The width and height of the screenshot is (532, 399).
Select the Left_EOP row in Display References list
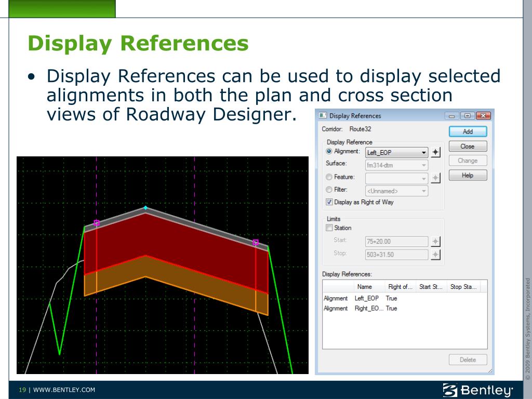tap(405, 298)
